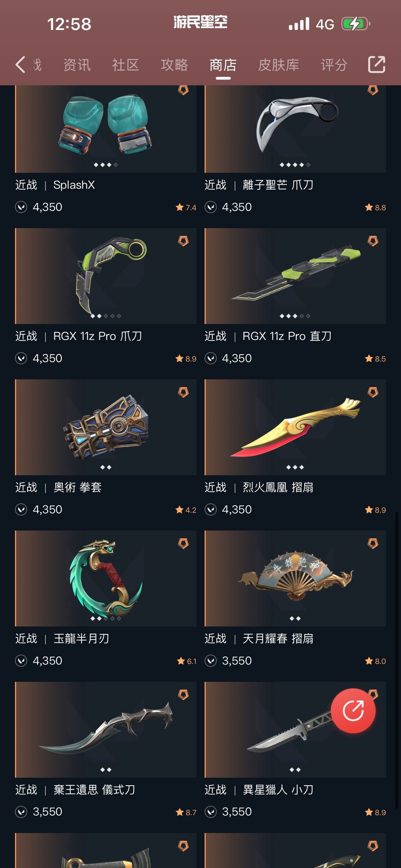Tap the red floating share button
The width and height of the screenshot is (401, 868).
(x=353, y=711)
